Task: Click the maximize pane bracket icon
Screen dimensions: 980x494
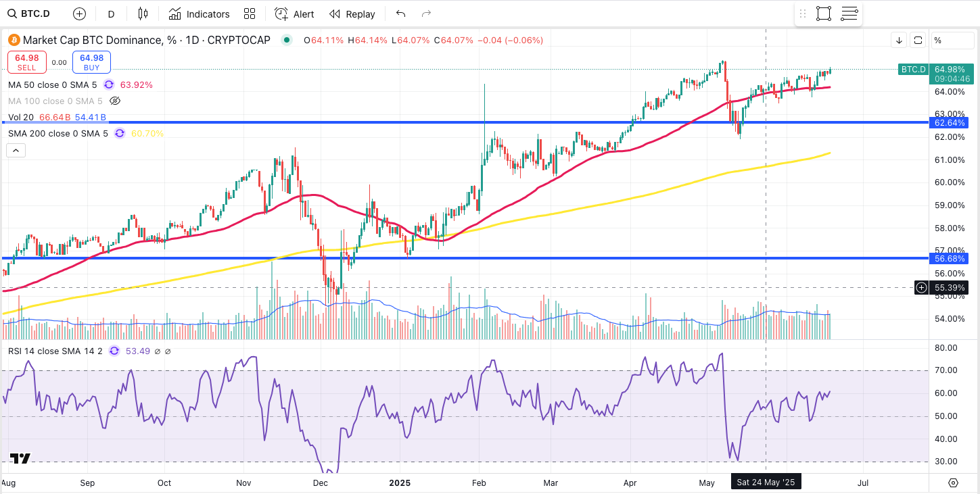Action: coord(918,41)
